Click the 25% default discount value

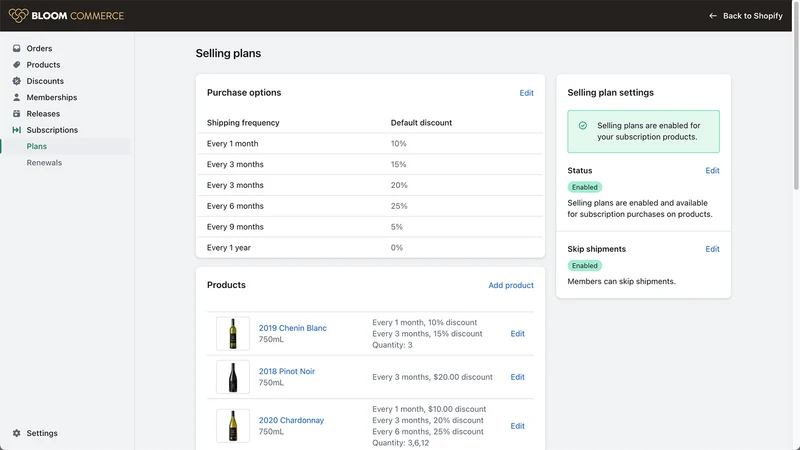(399, 206)
